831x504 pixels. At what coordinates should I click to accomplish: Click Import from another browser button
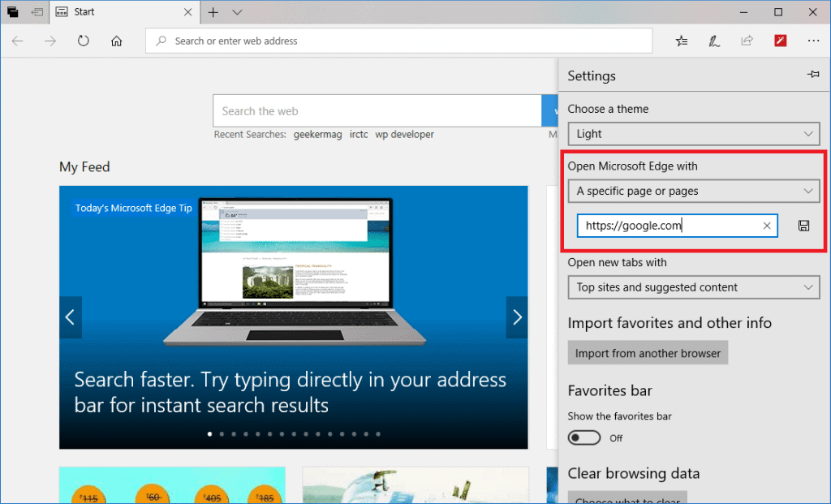pos(648,353)
